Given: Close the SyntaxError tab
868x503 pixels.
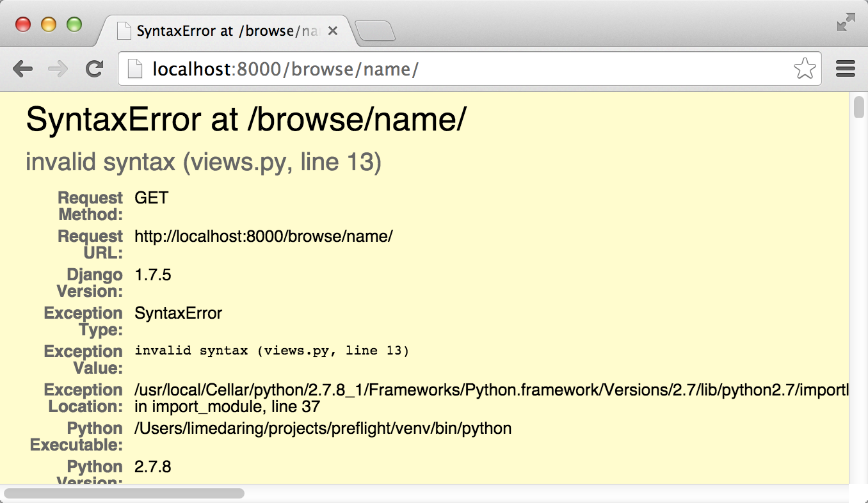Looking at the screenshot, I should coord(332,30).
